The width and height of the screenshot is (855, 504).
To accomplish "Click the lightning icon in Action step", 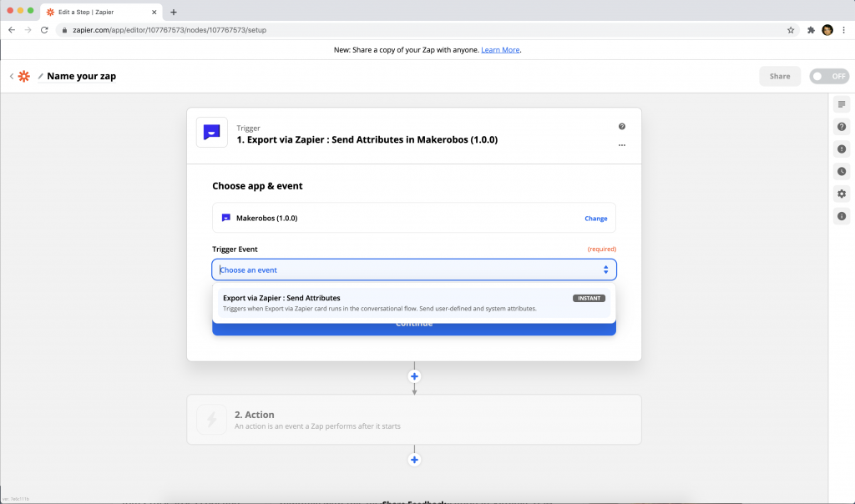I will [211, 419].
